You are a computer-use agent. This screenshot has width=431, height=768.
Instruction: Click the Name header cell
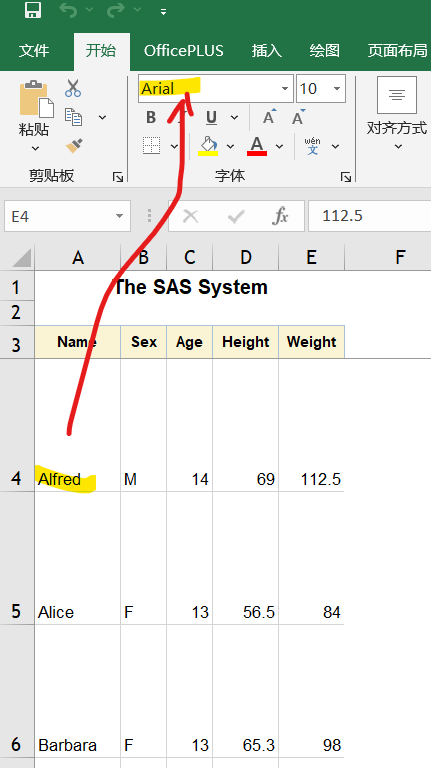[x=77, y=342]
